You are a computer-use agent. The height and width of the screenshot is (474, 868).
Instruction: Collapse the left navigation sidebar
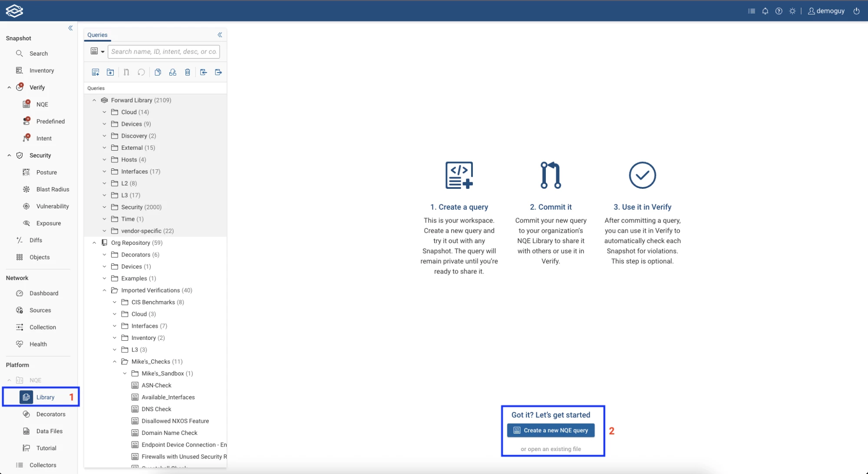(70, 28)
